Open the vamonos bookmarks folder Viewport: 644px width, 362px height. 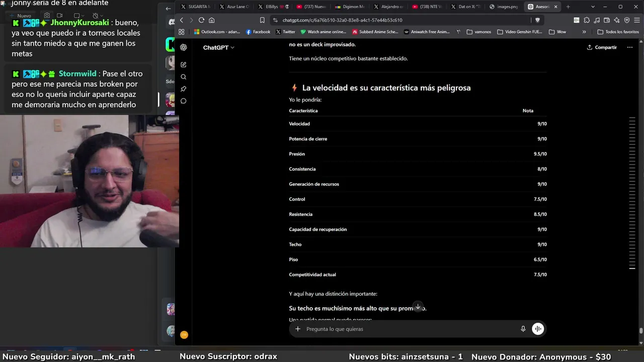479,32
